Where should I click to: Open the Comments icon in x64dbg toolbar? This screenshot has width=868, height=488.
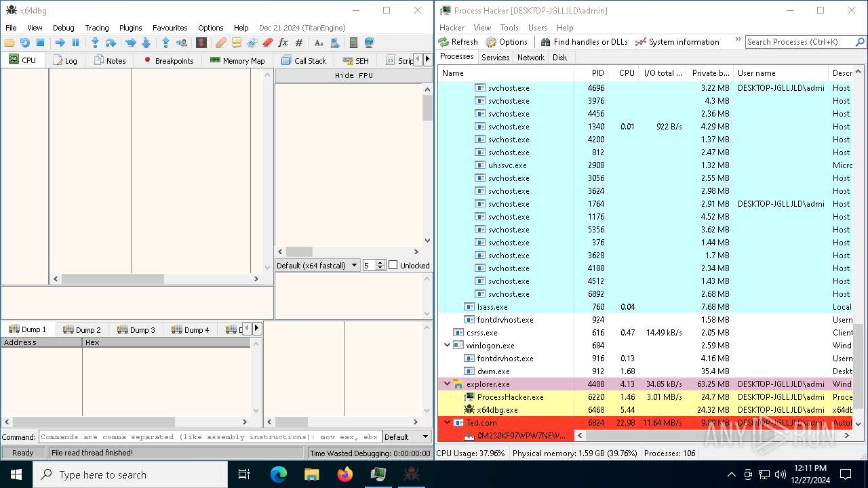(x=236, y=43)
